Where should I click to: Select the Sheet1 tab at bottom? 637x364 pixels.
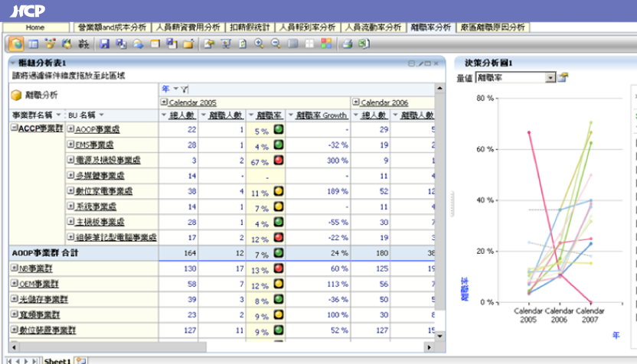tap(57, 359)
